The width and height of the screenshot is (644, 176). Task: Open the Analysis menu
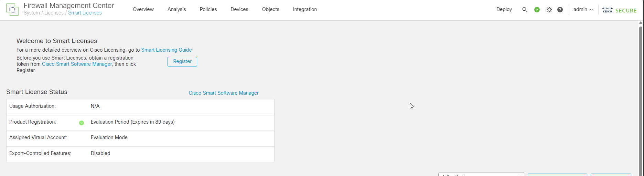(x=176, y=9)
